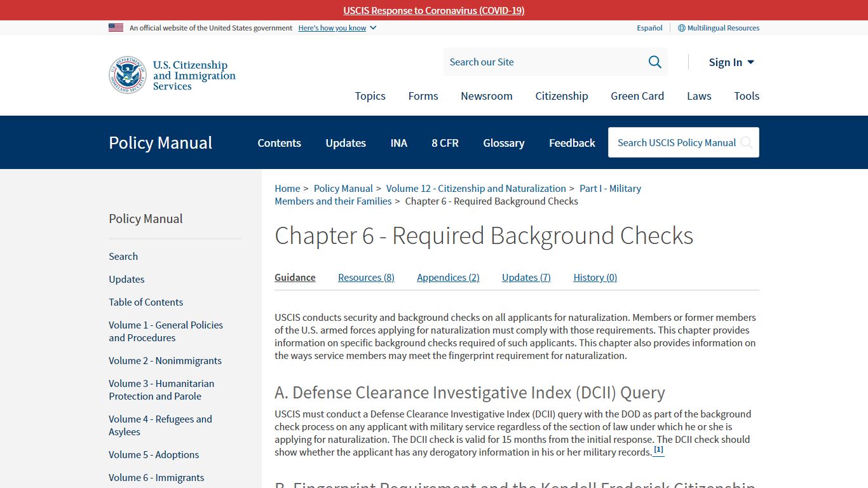This screenshot has width=868, height=488.
Task: Click the Chapter 6 - Required Background Checks heading
Action: coord(484,236)
